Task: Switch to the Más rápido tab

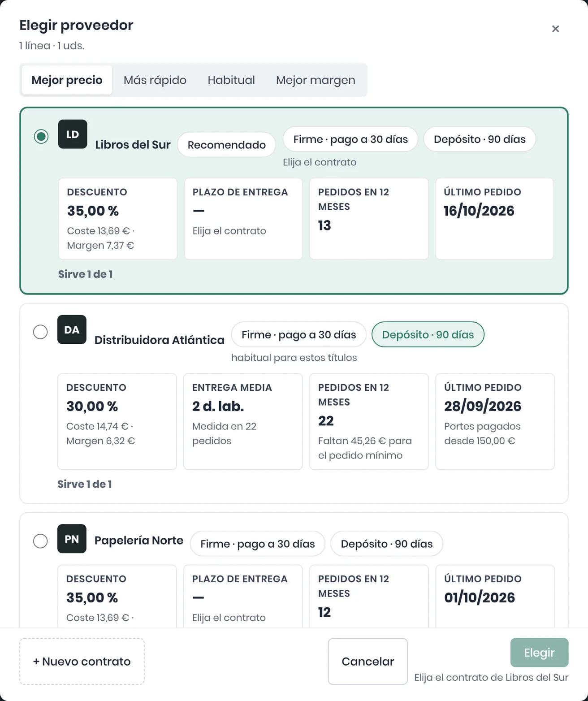Action: (155, 80)
